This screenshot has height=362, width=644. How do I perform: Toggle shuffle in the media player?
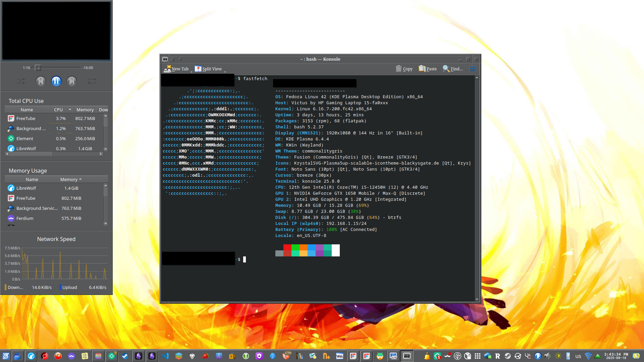click(20, 81)
